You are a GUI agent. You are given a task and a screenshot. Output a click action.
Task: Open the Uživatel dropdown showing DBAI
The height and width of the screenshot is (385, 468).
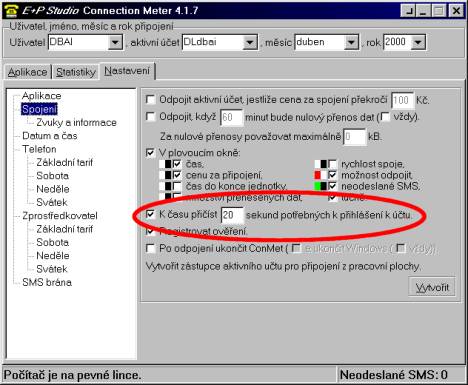coord(115,43)
